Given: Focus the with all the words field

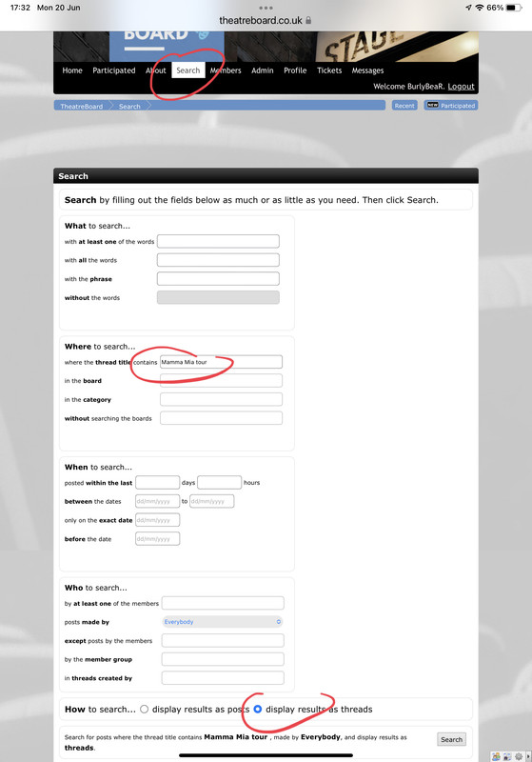Looking at the screenshot, I should 218,260.
